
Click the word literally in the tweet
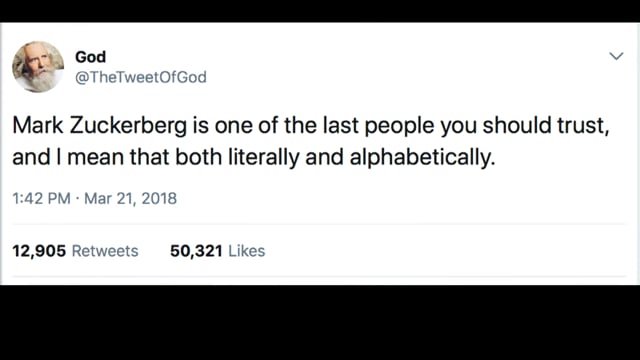click(x=263, y=157)
